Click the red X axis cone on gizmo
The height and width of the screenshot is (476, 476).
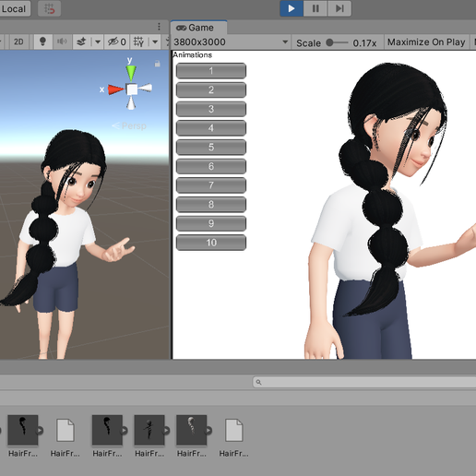coord(116,89)
